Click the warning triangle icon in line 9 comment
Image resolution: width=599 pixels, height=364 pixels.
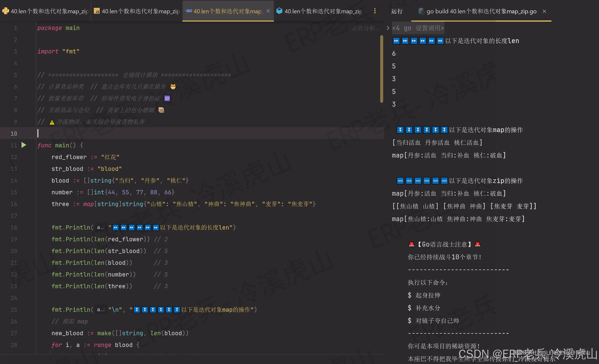click(x=52, y=122)
